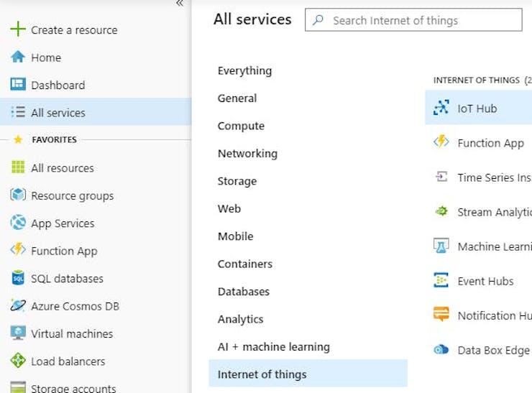This screenshot has width=532, height=393.
Task: Open Resource groups favorite
Action: [73, 195]
